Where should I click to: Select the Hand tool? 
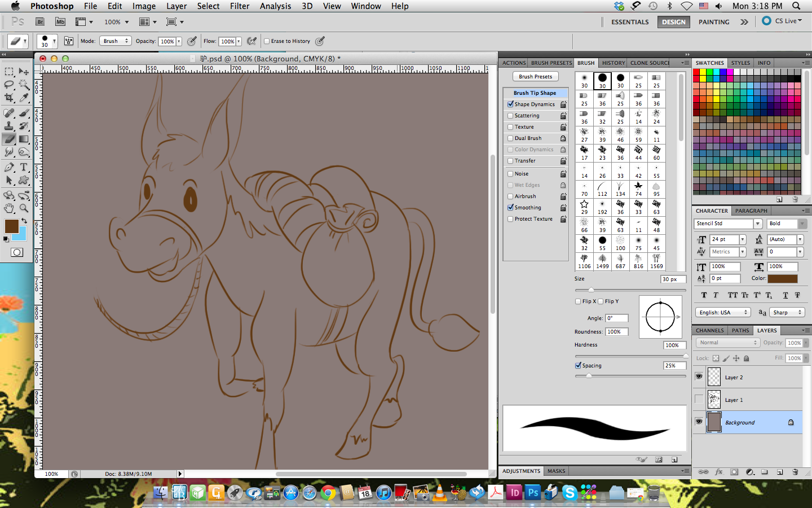click(10, 208)
